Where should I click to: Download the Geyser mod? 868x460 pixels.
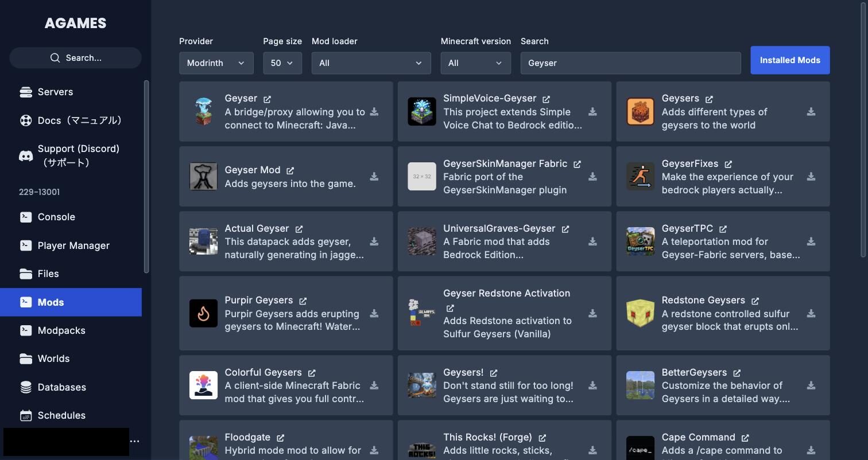(x=374, y=112)
